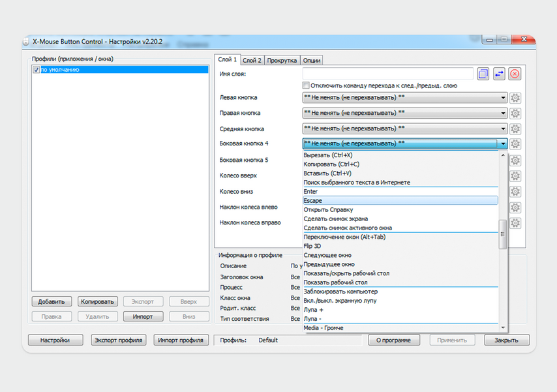Click the Закрыть button
This screenshot has width=557, height=392.
(507, 340)
